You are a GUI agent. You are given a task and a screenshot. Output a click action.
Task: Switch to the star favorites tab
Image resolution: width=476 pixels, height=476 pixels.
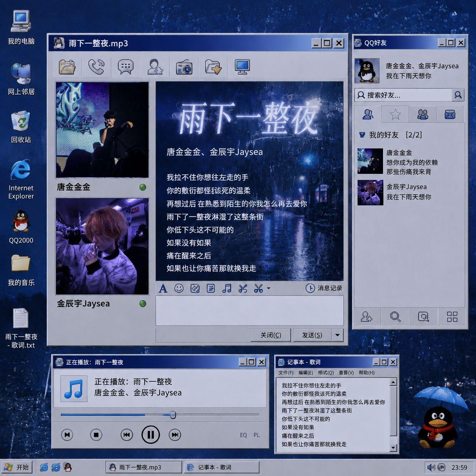point(395,114)
